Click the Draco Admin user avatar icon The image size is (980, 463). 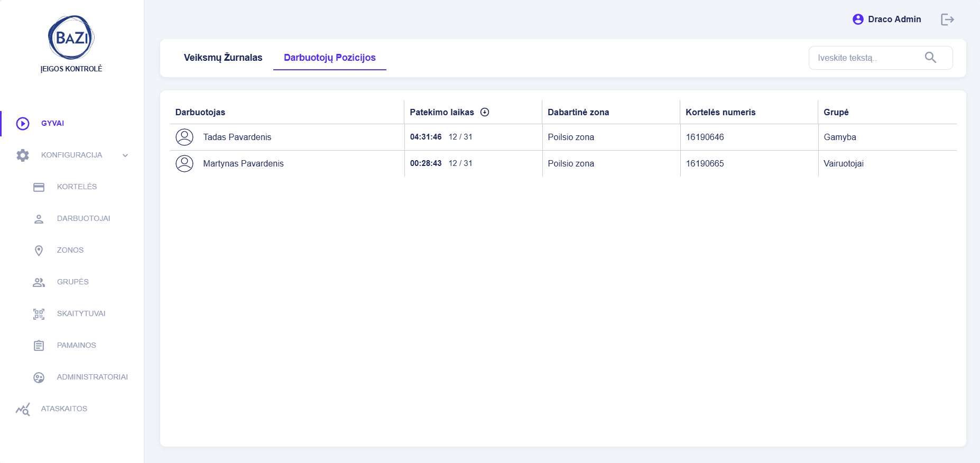(x=858, y=20)
